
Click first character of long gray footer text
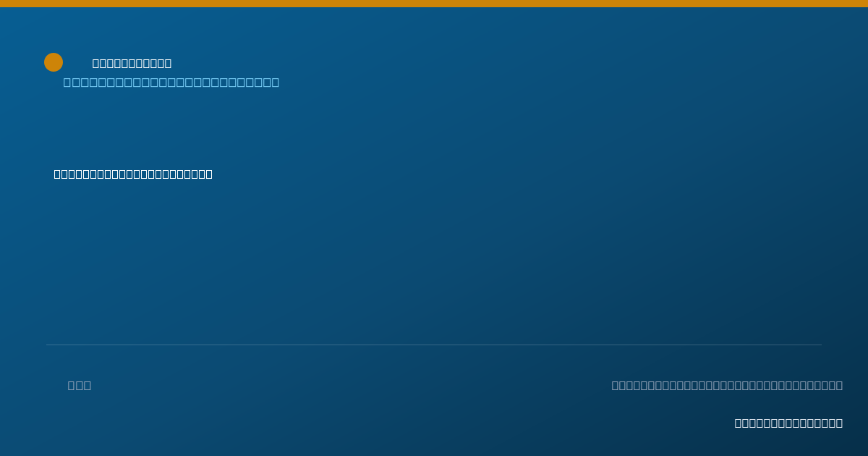click(x=616, y=386)
